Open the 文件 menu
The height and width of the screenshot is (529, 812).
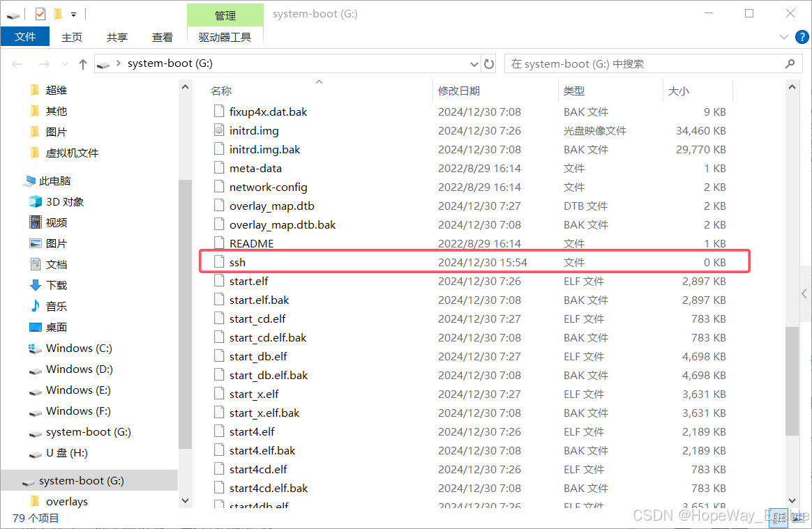(x=25, y=37)
